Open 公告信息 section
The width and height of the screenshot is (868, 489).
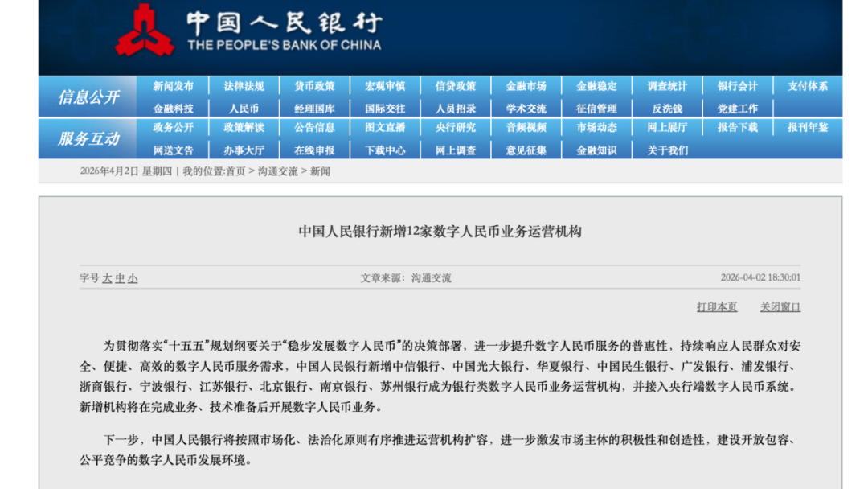click(314, 127)
